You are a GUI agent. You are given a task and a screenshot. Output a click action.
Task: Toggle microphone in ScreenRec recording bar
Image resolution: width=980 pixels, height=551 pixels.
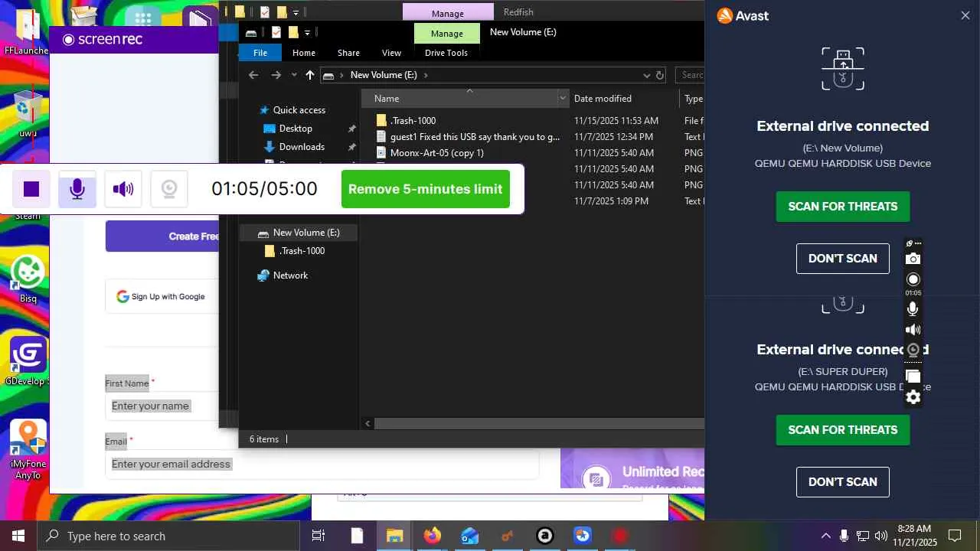click(77, 189)
